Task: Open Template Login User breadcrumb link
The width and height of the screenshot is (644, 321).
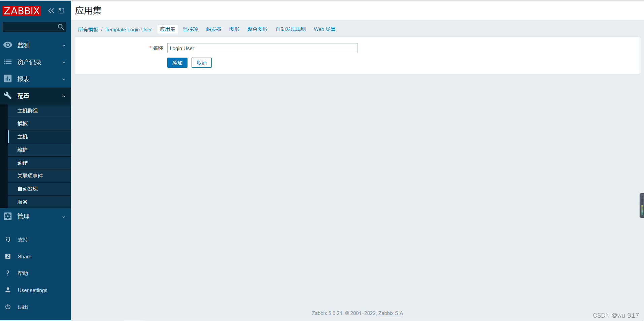Action: pyautogui.click(x=129, y=30)
